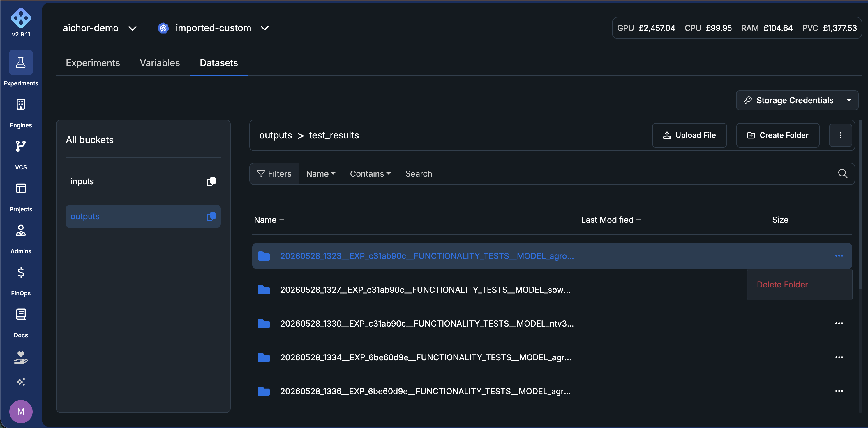Navigate to outputs in the breadcrumb
The image size is (868, 428).
tap(275, 135)
